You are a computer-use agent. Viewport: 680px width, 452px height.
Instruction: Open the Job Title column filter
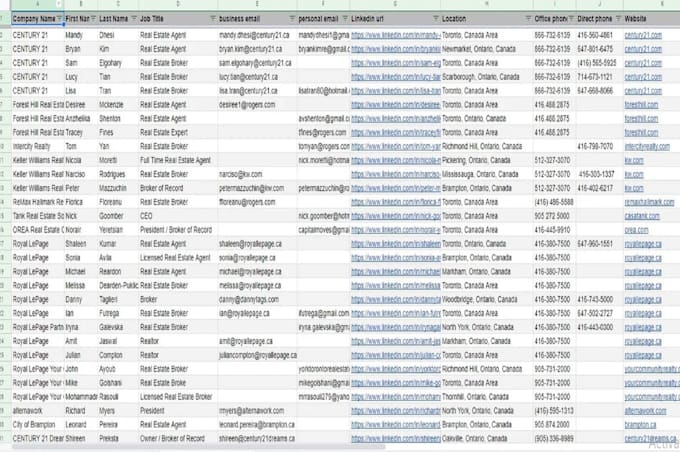point(213,19)
